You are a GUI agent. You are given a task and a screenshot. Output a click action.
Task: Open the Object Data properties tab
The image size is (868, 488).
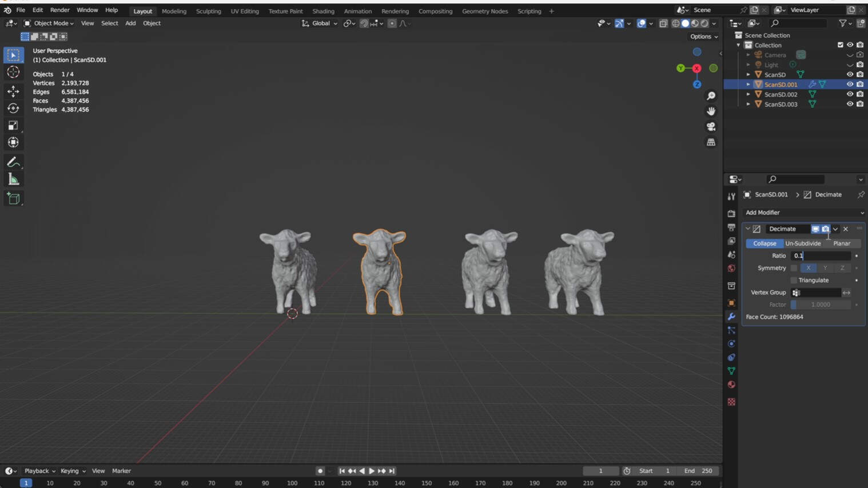pyautogui.click(x=731, y=371)
